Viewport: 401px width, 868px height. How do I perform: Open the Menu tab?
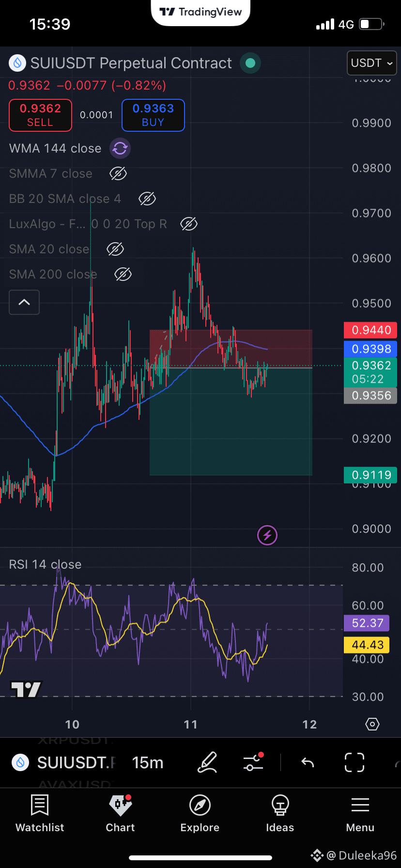pyautogui.click(x=360, y=814)
